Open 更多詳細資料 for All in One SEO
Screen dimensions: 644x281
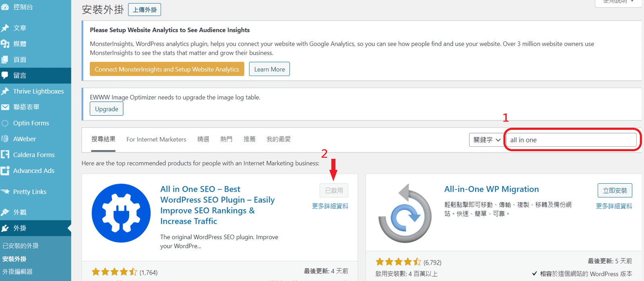pos(330,206)
